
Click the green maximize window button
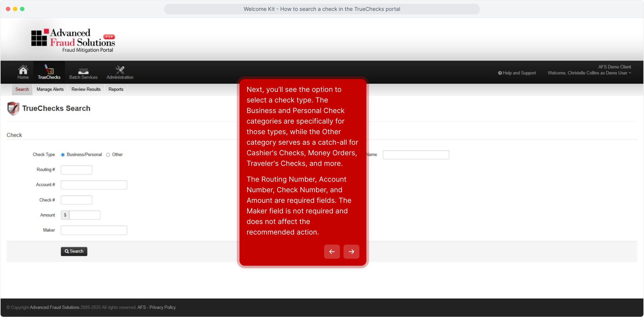coord(22,9)
